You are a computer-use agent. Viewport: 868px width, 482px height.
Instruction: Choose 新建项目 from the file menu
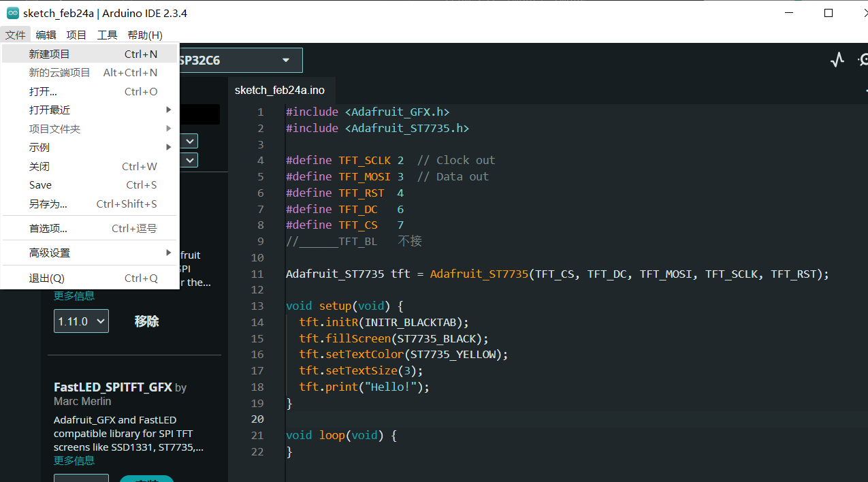point(90,54)
